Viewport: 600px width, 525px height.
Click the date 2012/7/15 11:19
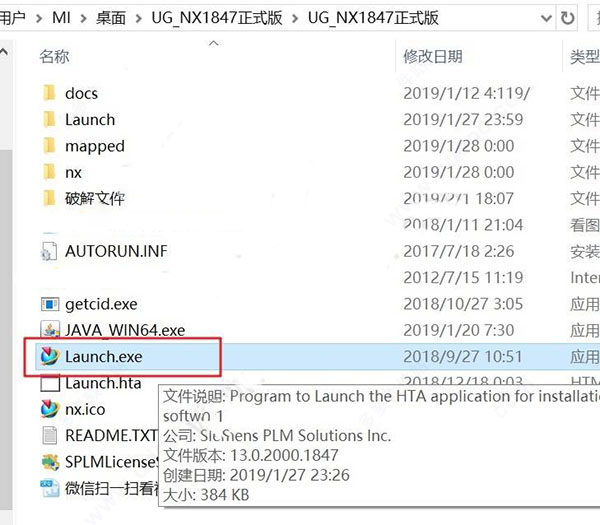[463, 277]
